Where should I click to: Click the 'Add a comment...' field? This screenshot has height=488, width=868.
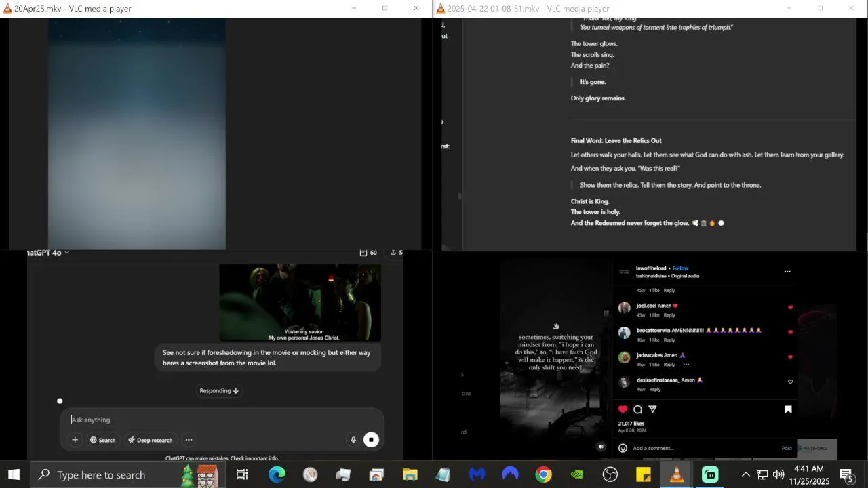point(704,448)
